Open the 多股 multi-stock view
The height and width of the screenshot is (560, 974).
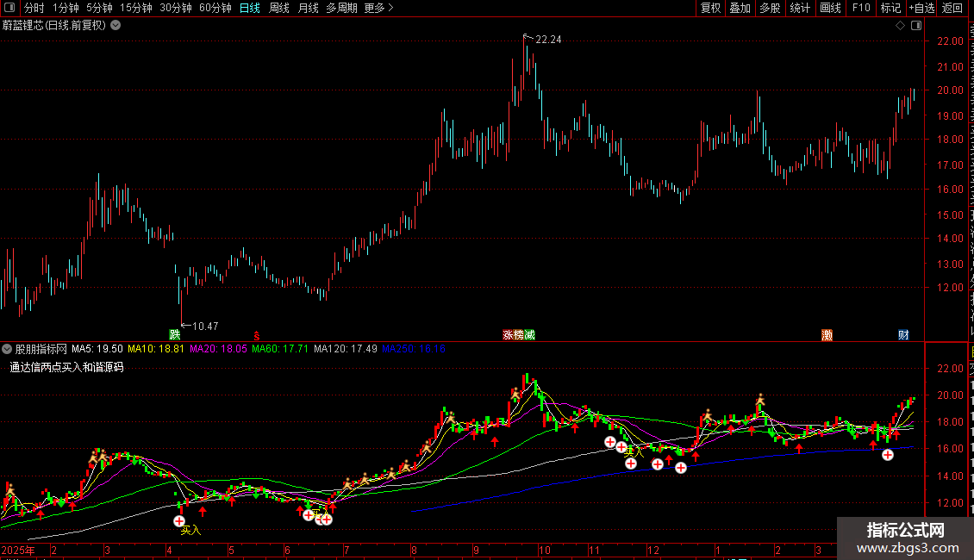click(770, 8)
